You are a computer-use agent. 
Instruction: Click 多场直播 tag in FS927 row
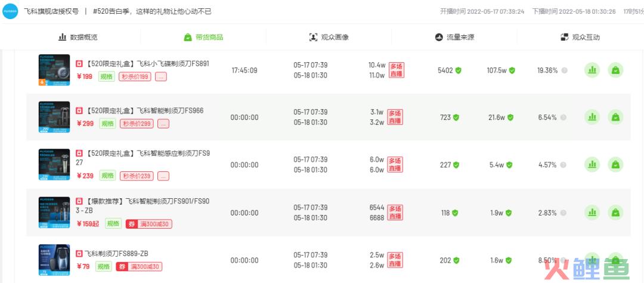pyautogui.click(x=395, y=165)
